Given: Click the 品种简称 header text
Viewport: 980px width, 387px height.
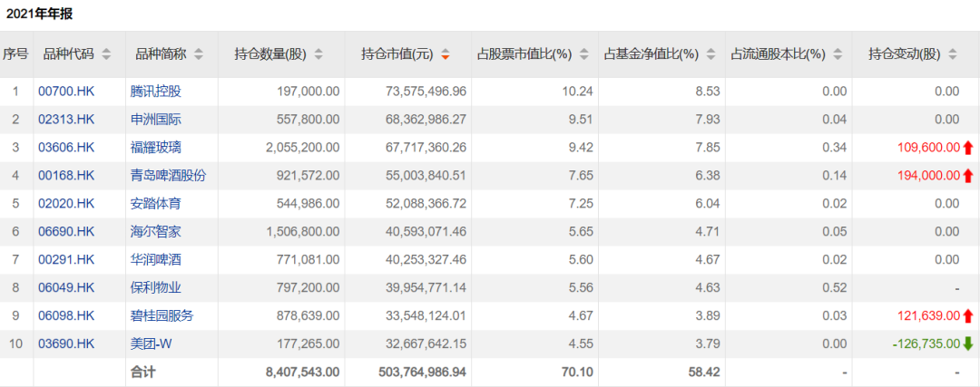Looking at the screenshot, I should coord(161,54).
